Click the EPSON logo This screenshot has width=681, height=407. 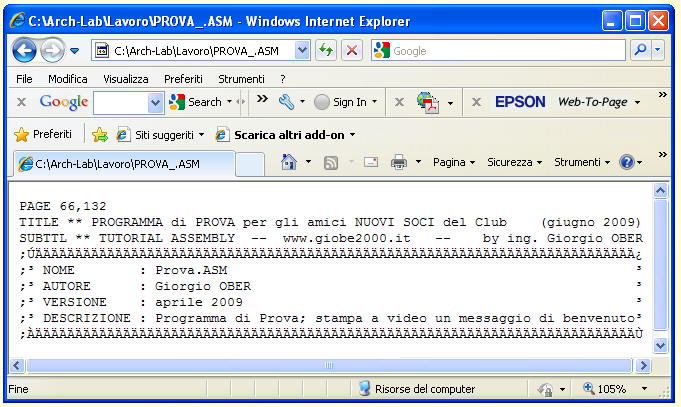pyautogui.click(x=520, y=102)
